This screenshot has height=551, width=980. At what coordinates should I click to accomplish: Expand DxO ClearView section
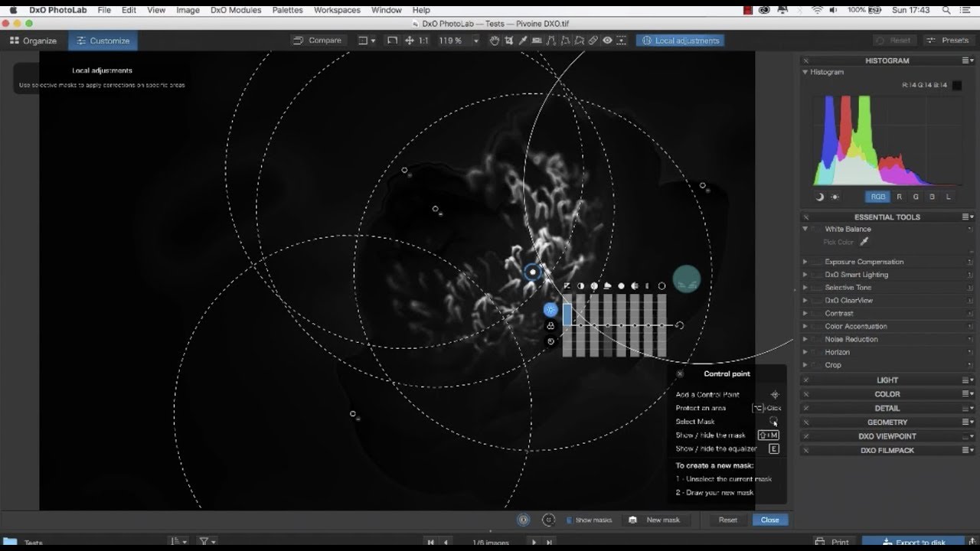pos(805,301)
